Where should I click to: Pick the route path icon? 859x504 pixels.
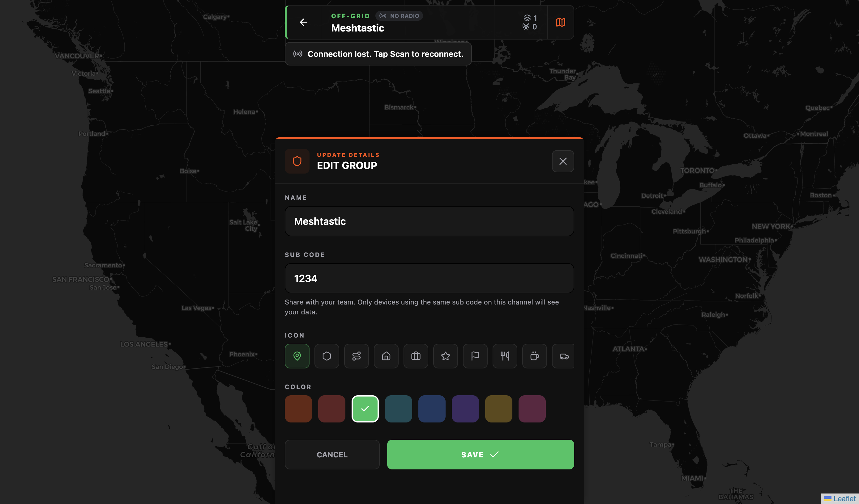pos(356,356)
